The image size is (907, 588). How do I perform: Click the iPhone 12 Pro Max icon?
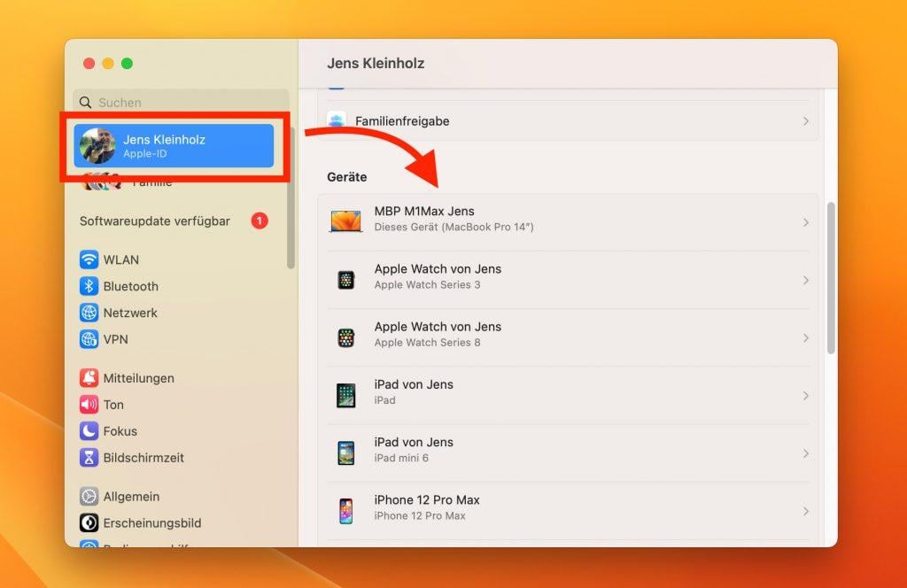pyautogui.click(x=346, y=511)
